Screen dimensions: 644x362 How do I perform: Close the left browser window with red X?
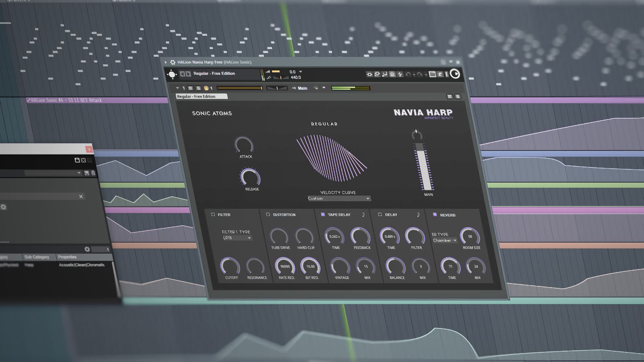[89, 149]
